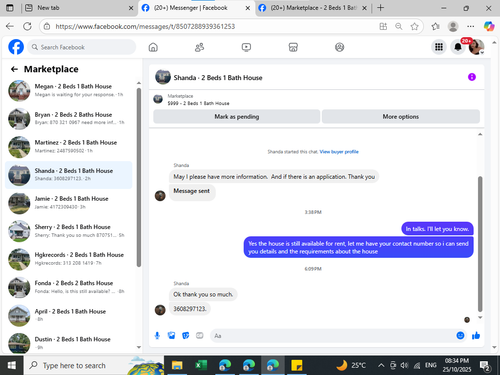Attach a file with the photo icon

[x=171, y=335]
